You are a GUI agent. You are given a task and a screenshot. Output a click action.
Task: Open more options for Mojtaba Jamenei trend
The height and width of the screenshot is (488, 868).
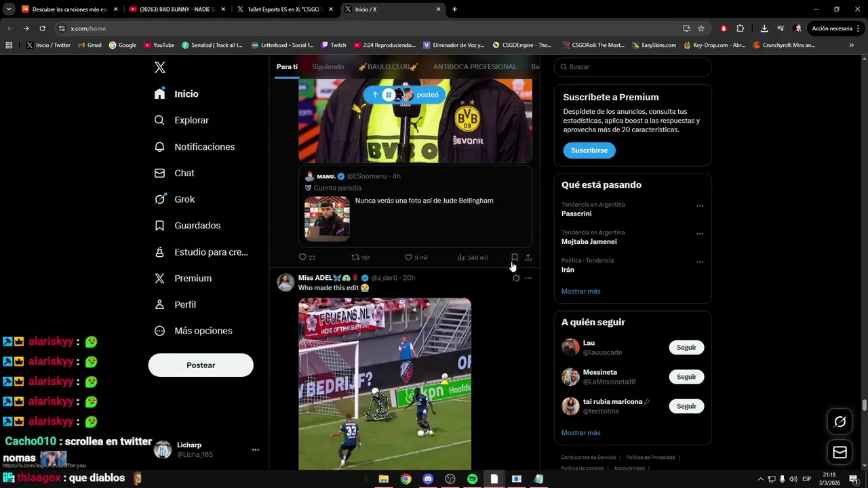point(700,234)
